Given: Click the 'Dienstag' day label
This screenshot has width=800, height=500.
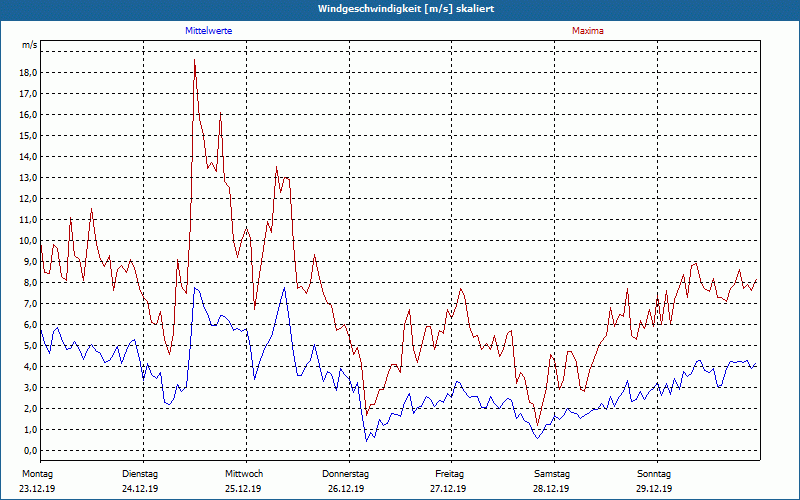Looking at the screenshot, I should coord(140,474).
